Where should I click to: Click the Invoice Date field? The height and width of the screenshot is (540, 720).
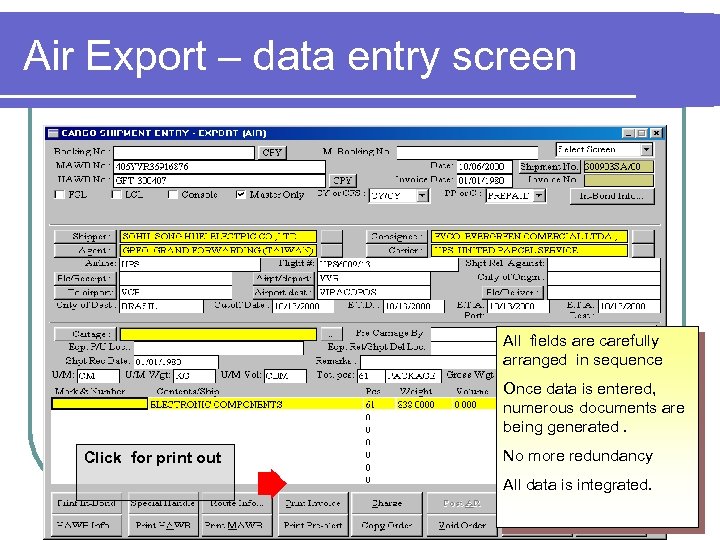coord(484,180)
